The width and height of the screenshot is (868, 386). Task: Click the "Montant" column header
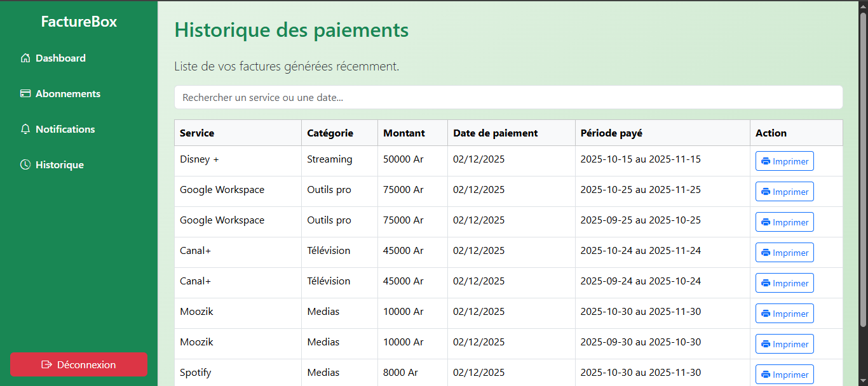(x=404, y=133)
